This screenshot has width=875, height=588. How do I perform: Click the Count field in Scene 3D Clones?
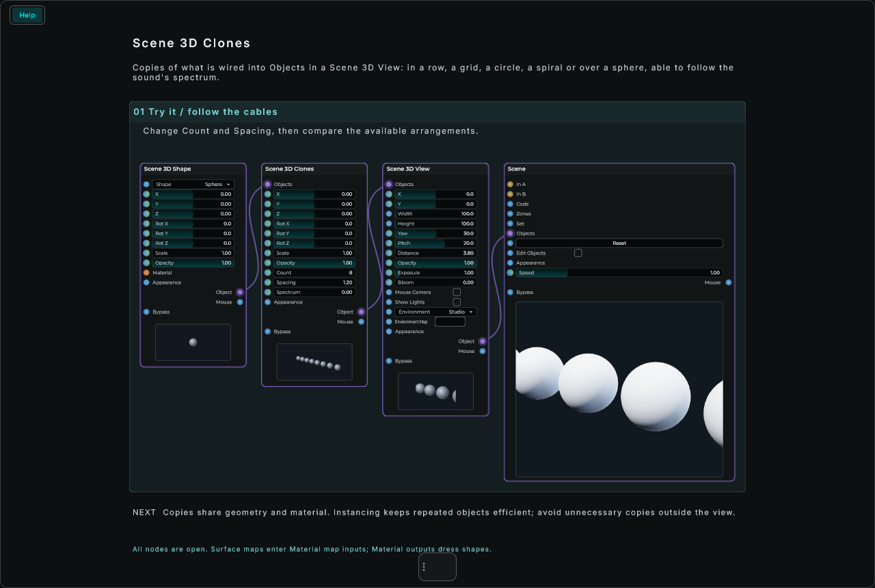[314, 273]
